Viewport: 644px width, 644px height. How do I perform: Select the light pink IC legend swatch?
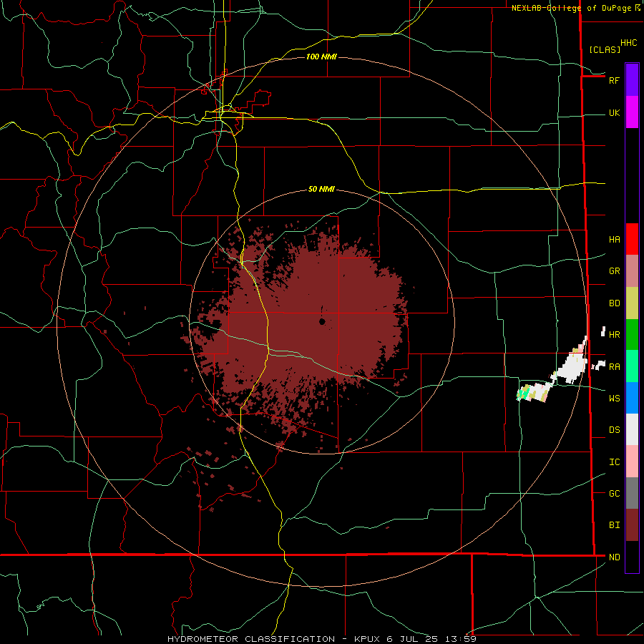[x=632, y=462]
